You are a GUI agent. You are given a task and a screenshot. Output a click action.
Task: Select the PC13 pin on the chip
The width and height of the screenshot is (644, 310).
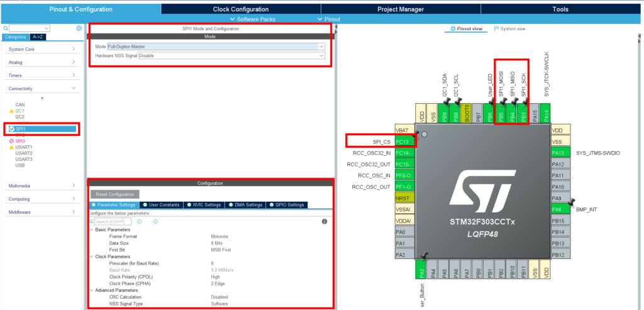pyautogui.click(x=404, y=141)
